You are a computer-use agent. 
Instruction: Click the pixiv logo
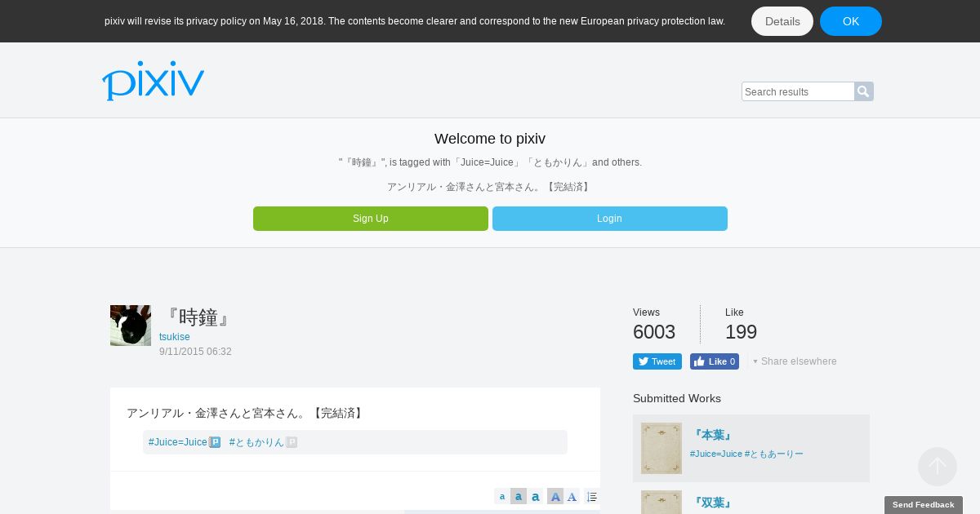click(153, 81)
